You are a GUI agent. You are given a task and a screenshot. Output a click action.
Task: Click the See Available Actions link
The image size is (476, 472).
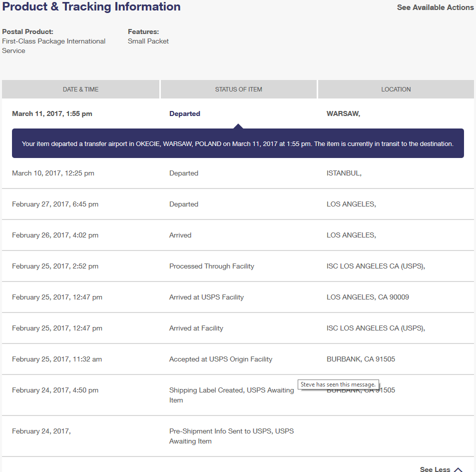(x=435, y=7)
